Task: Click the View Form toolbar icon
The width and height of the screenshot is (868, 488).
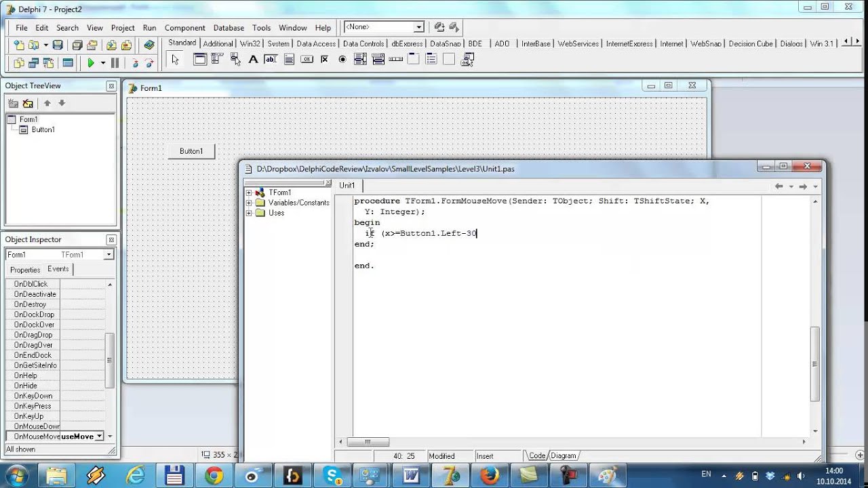Action: point(33,63)
